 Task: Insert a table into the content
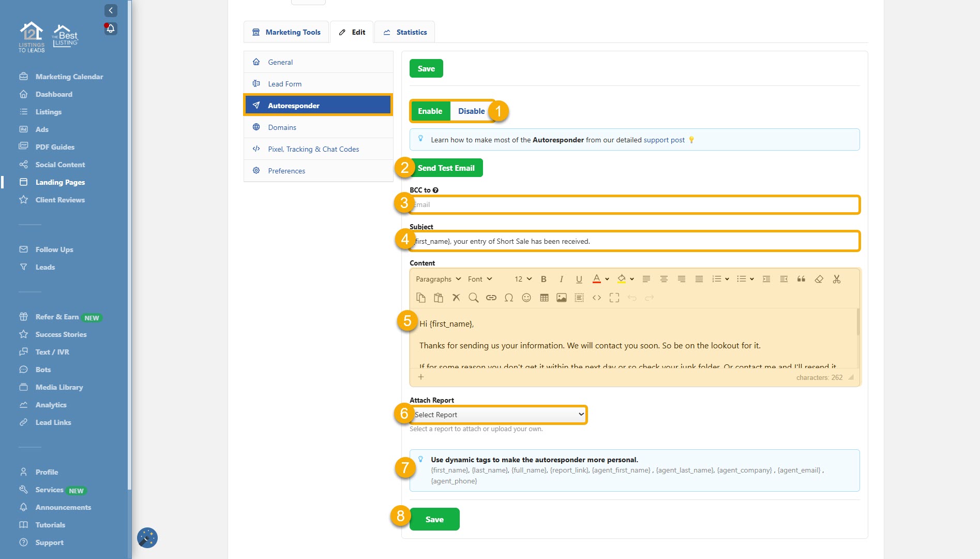click(x=544, y=298)
